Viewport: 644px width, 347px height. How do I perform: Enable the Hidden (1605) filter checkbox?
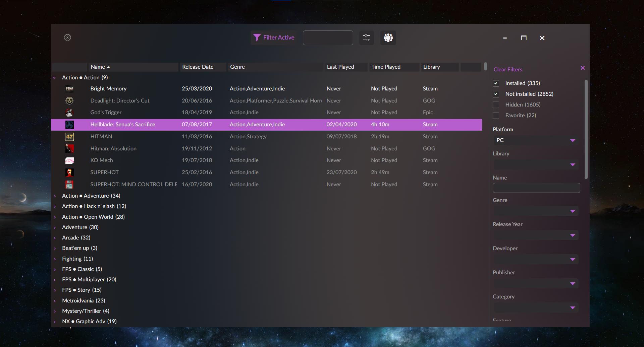click(496, 105)
